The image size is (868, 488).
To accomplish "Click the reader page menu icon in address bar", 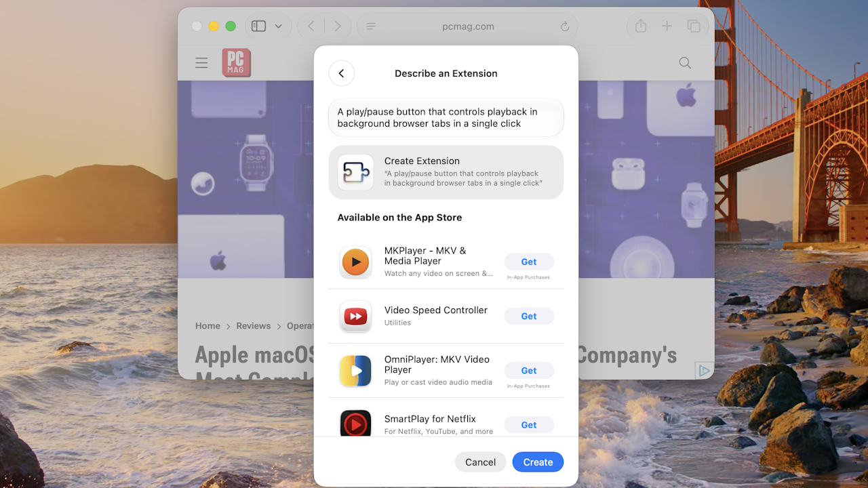I will [x=371, y=26].
